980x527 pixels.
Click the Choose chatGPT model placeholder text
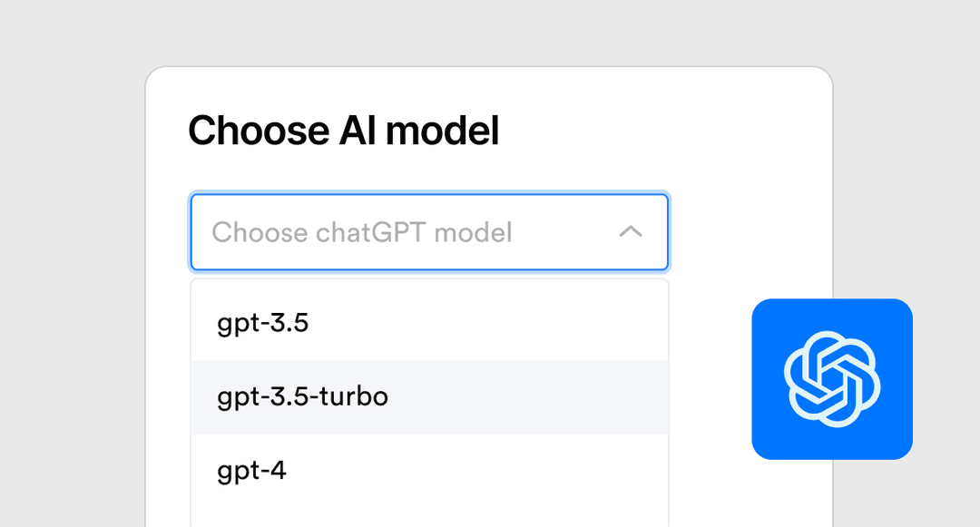(362, 232)
